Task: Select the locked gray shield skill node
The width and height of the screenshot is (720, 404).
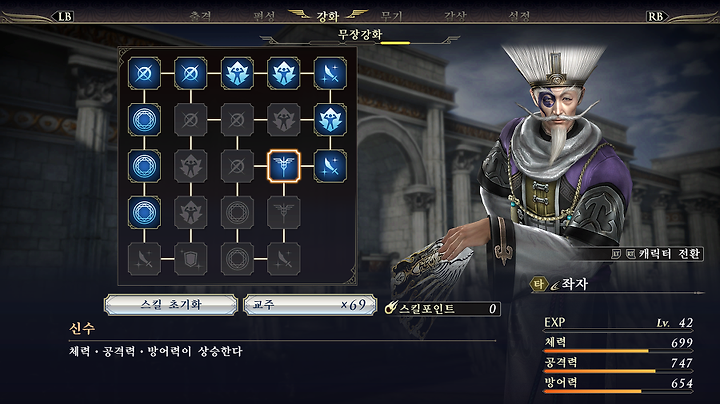Action: [x=191, y=259]
